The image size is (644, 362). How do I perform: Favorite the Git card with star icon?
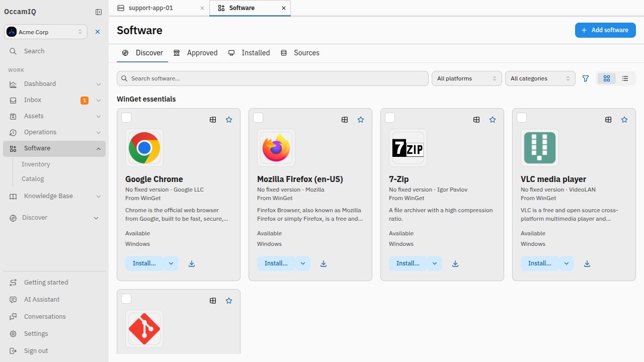pos(229,301)
